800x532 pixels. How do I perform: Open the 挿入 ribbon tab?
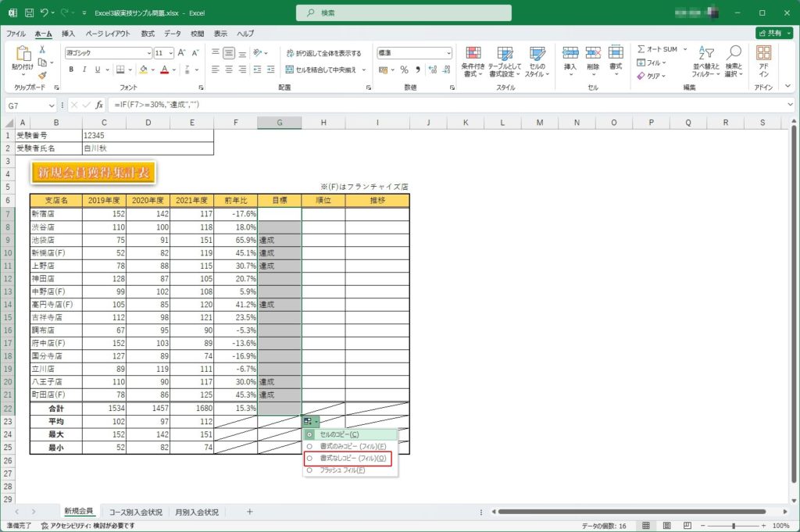pos(69,34)
